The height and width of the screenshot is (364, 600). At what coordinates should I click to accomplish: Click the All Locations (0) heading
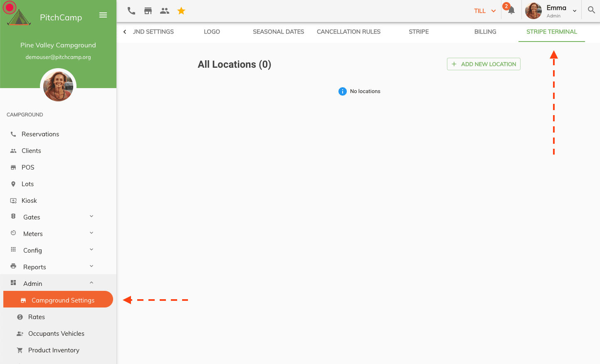(x=235, y=64)
